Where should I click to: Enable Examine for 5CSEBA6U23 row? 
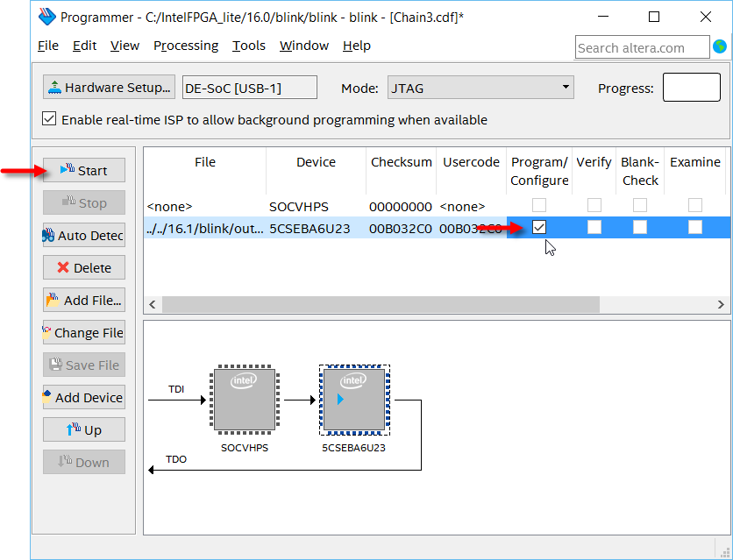[x=695, y=228]
